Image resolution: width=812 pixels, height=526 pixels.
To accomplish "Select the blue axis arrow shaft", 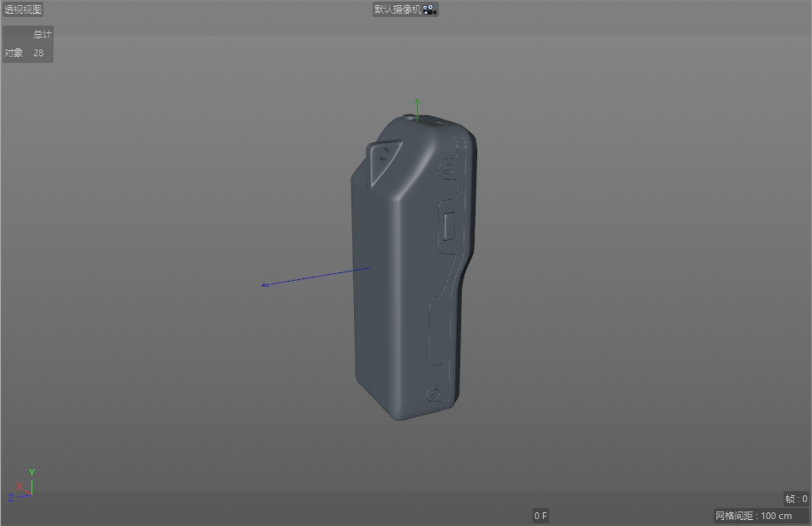I will pyautogui.click(x=320, y=277).
